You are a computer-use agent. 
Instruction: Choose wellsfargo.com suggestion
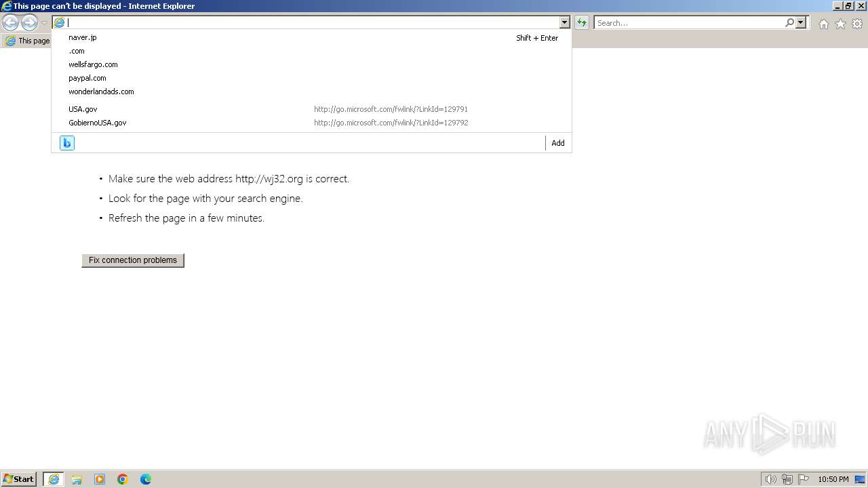(x=312, y=64)
